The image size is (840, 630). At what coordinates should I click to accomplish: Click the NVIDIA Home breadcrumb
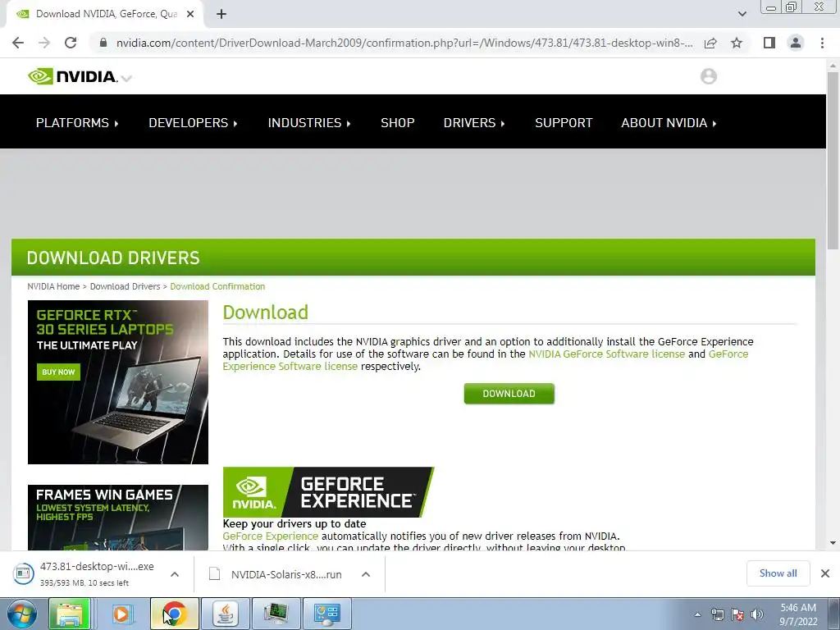pos(53,286)
